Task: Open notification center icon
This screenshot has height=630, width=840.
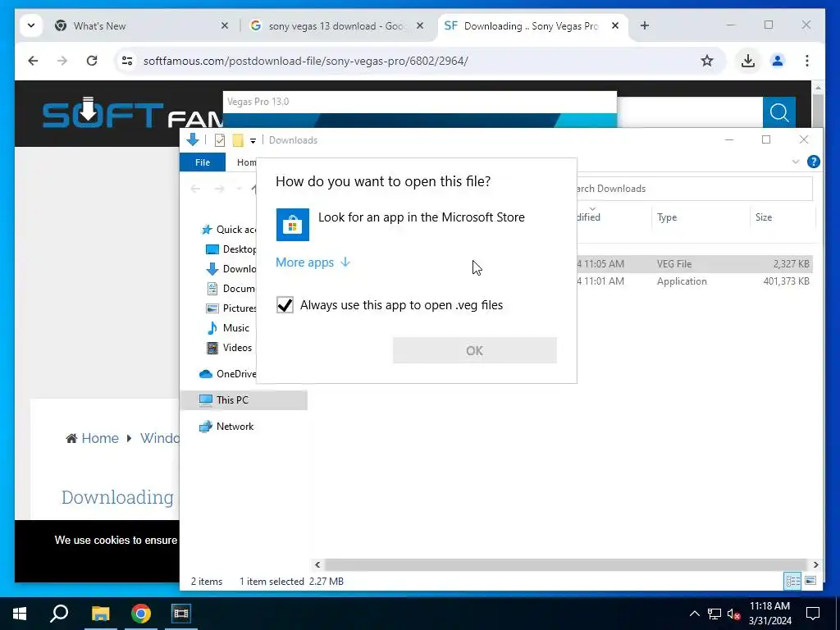Action: tap(813, 614)
